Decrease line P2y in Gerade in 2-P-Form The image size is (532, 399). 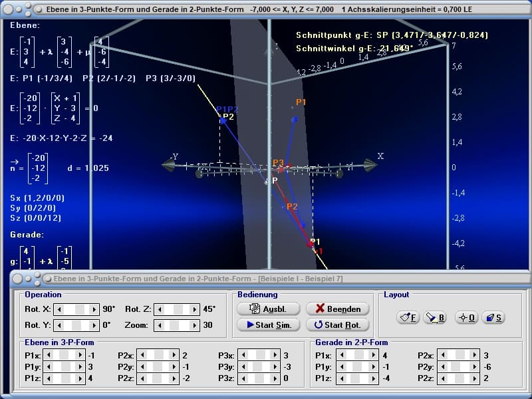point(442,366)
